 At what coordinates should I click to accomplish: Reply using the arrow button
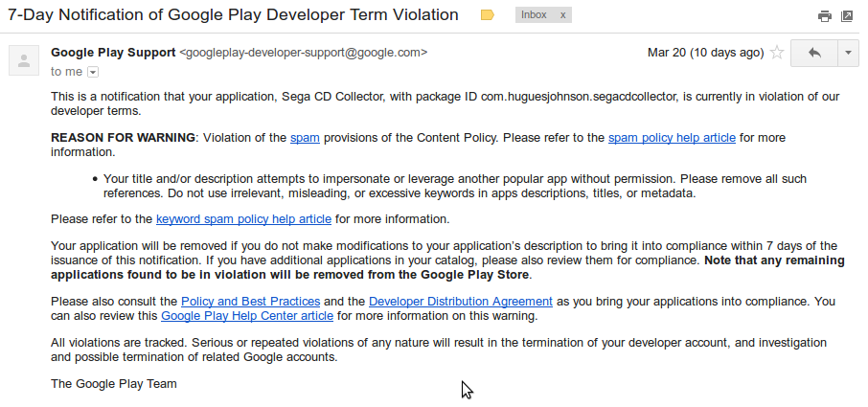click(814, 53)
